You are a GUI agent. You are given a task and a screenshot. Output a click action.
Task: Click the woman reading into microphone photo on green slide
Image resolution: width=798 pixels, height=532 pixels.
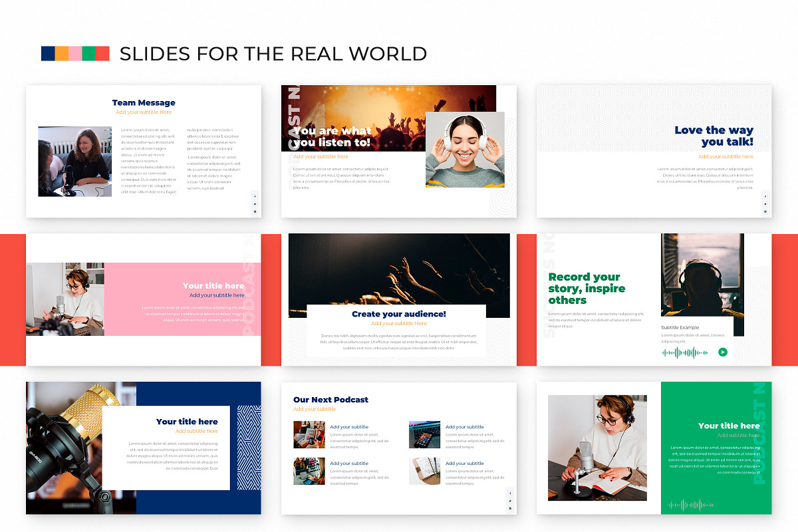pyautogui.click(x=597, y=448)
